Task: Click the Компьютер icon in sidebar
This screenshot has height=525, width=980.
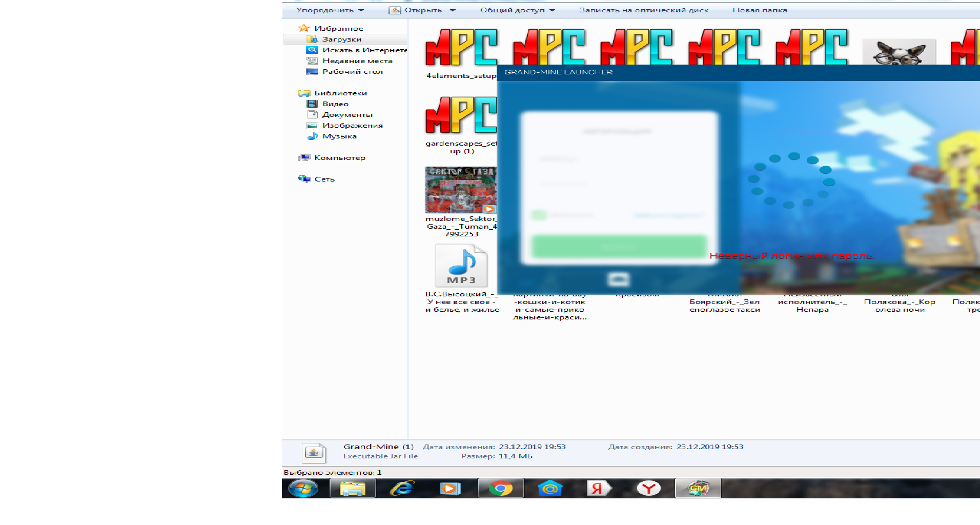Action: 304,157
